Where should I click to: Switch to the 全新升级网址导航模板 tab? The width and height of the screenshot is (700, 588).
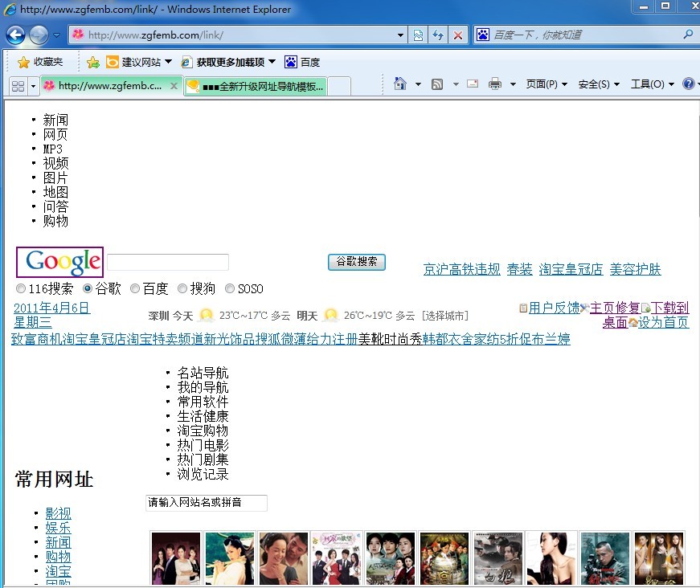point(256,86)
